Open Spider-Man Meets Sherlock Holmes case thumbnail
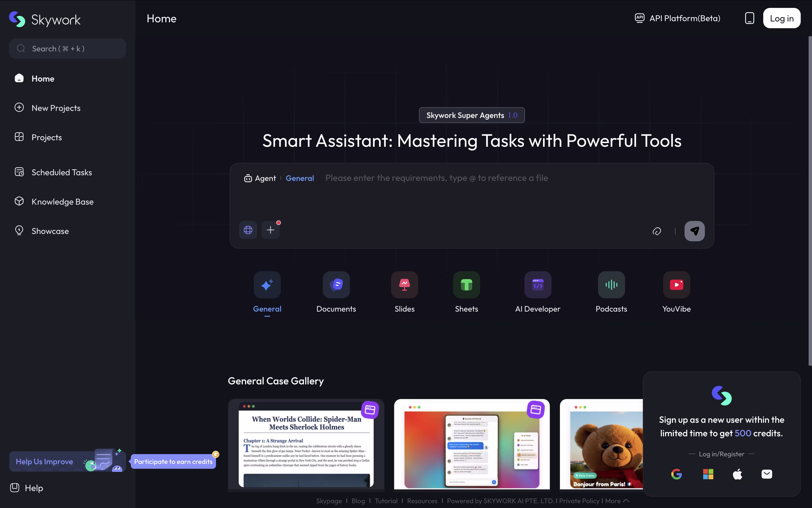The width and height of the screenshot is (812, 508). 306,445
